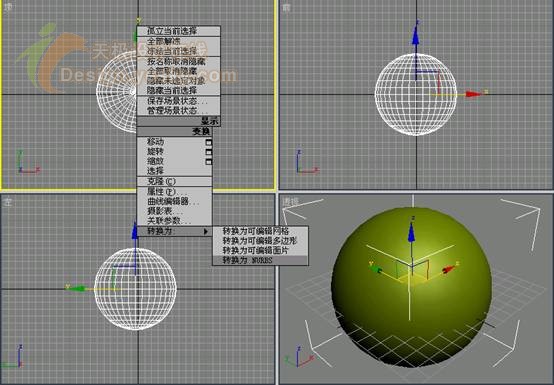The width and height of the screenshot is (554, 385).
Task: Open 保存场景状态... from the menu
Action: click(178, 101)
